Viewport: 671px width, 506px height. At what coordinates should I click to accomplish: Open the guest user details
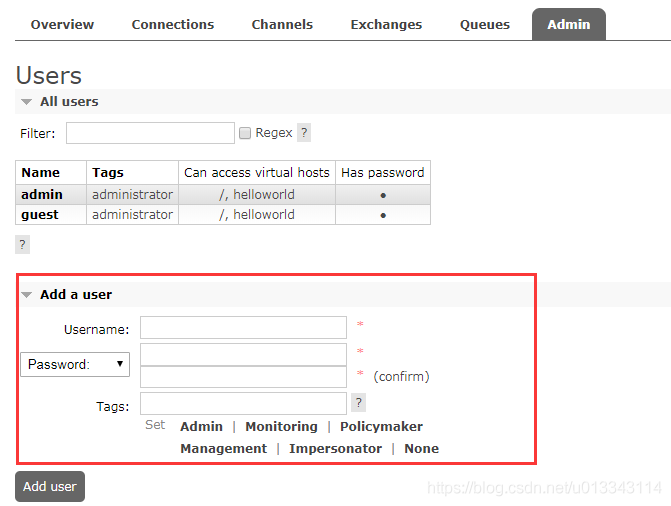pos(40,215)
